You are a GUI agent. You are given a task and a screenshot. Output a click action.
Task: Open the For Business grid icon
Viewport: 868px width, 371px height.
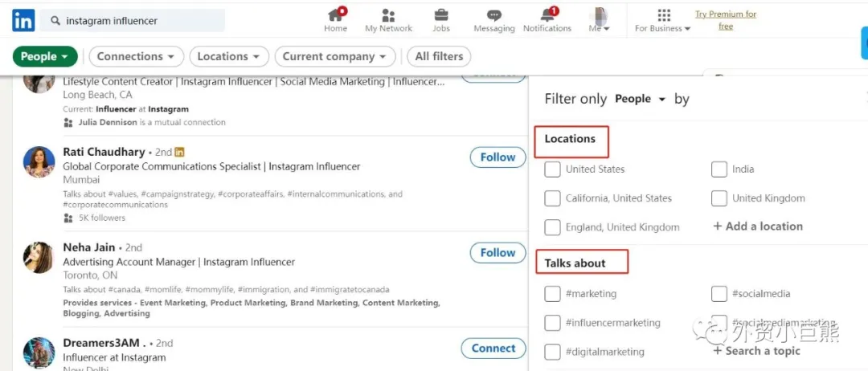[x=663, y=15]
